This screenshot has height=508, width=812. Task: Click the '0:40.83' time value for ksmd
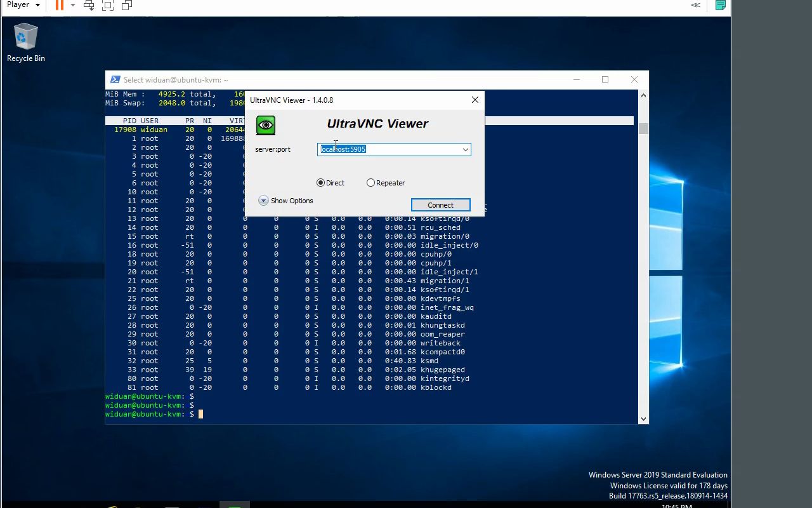click(x=400, y=361)
